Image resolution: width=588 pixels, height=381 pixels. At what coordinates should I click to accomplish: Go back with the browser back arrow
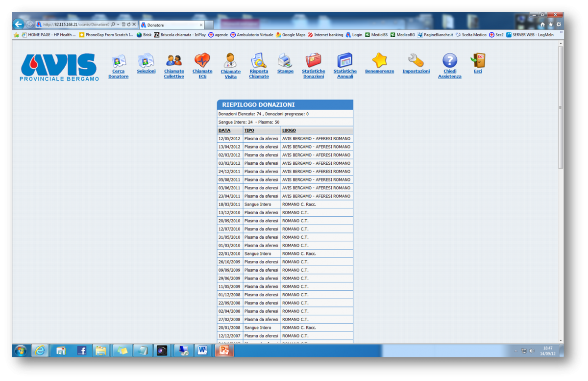[19, 24]
